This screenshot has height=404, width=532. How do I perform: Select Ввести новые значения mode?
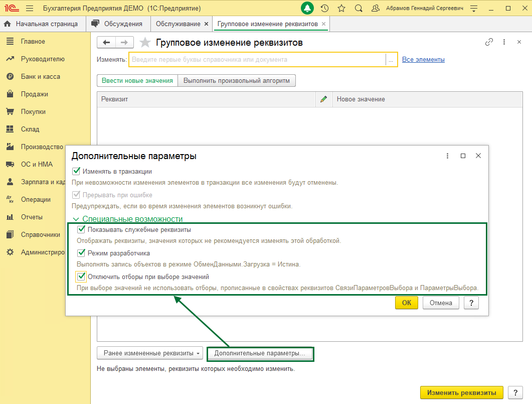coord(137,81)
